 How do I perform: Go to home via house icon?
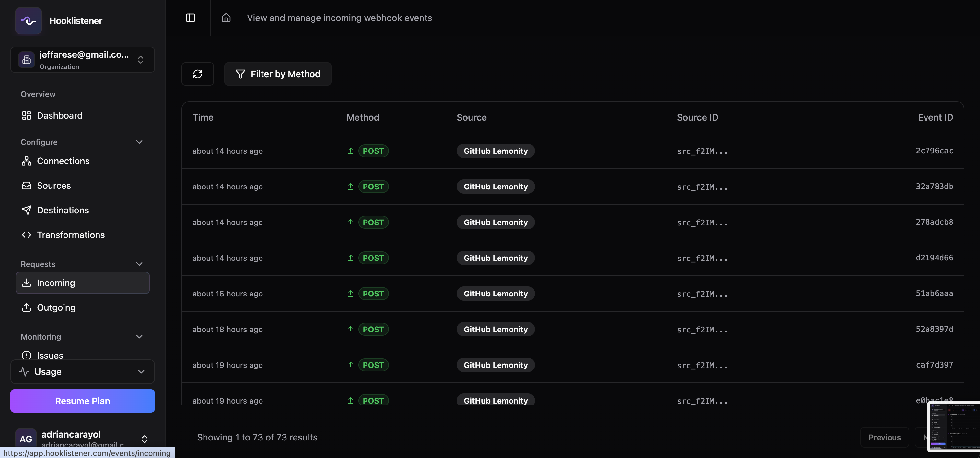coord(226,18)
